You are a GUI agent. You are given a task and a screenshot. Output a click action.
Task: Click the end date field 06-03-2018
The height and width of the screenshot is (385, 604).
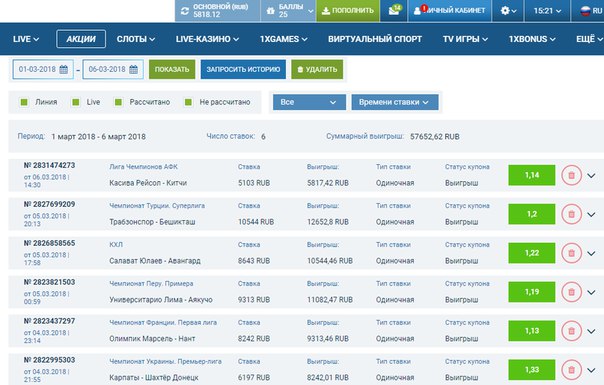point(113,69)
